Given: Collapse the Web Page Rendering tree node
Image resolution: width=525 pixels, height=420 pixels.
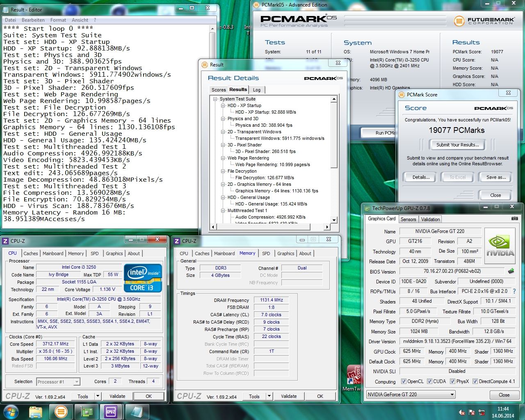Looking at the screenshot, I should [223, 158].
